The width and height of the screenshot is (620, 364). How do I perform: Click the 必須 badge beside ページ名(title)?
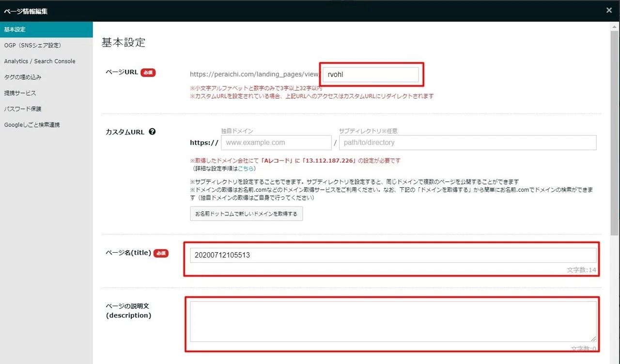[161, 253]
